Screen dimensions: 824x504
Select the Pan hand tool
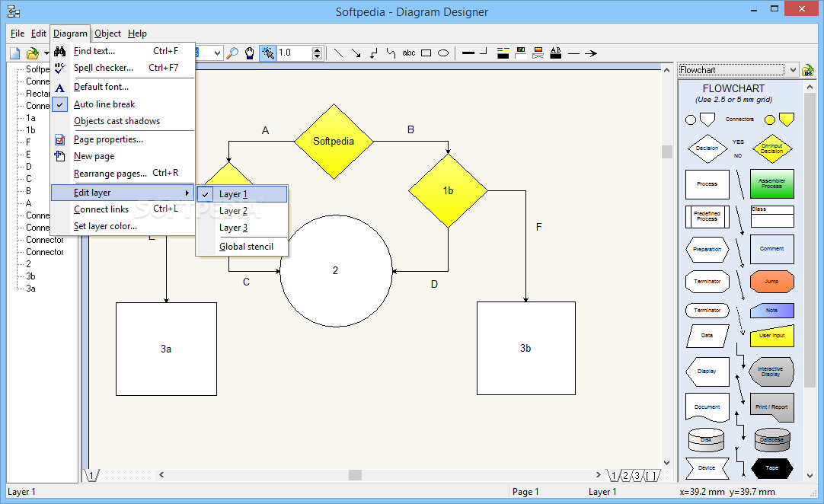[x=250, y=53]
